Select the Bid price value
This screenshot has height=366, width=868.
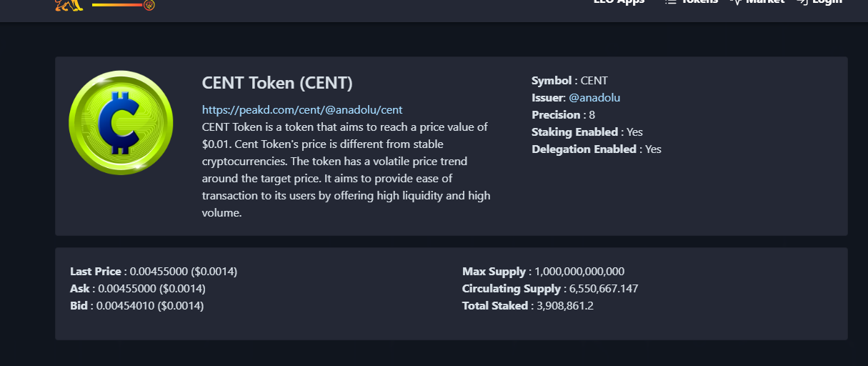[x=151, y=306]
